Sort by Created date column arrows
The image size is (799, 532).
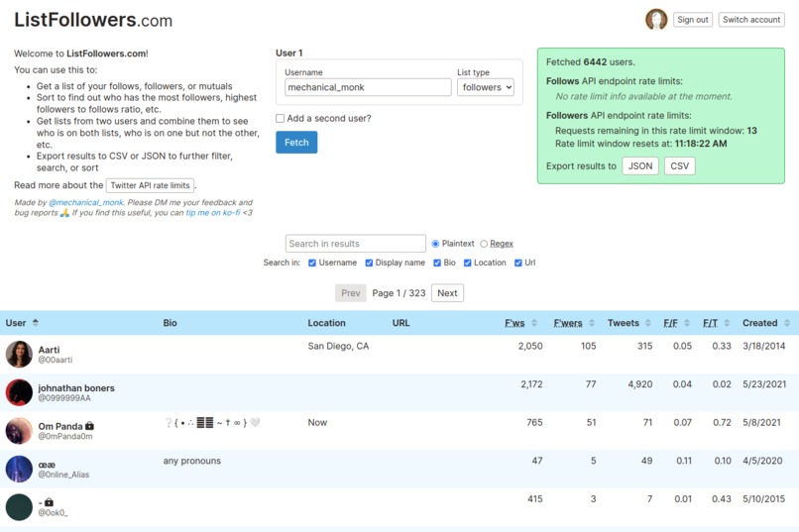(x=787, y=323)
